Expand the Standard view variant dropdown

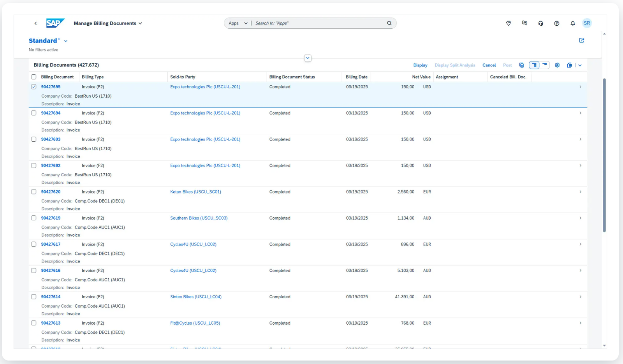point(66,41)
